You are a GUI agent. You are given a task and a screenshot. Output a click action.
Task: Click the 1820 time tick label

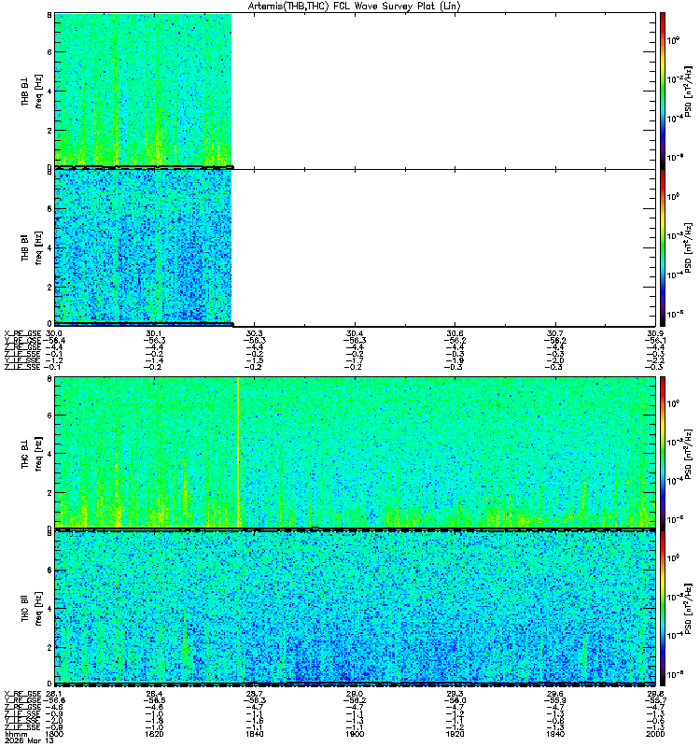[154, 734]
